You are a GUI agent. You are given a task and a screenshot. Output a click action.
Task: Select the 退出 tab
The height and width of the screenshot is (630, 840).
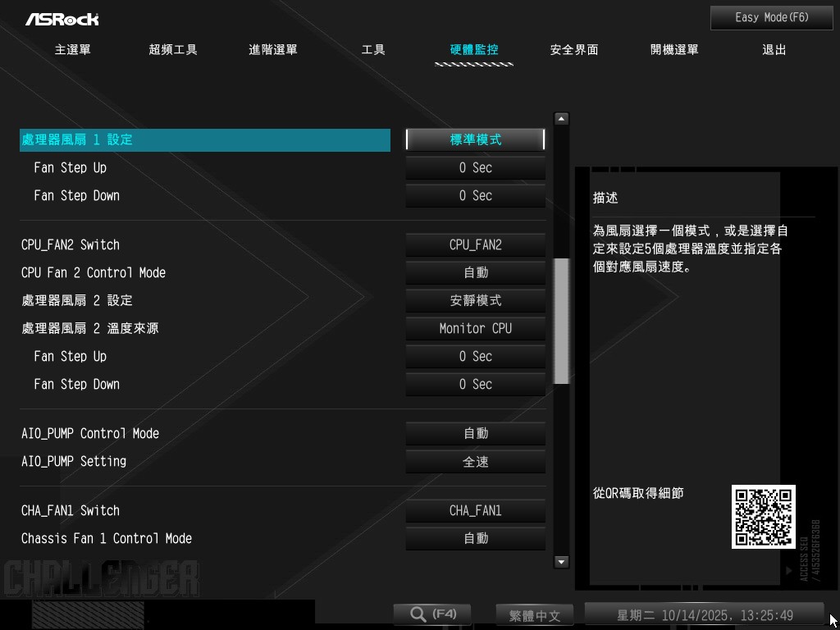[774, 50]
